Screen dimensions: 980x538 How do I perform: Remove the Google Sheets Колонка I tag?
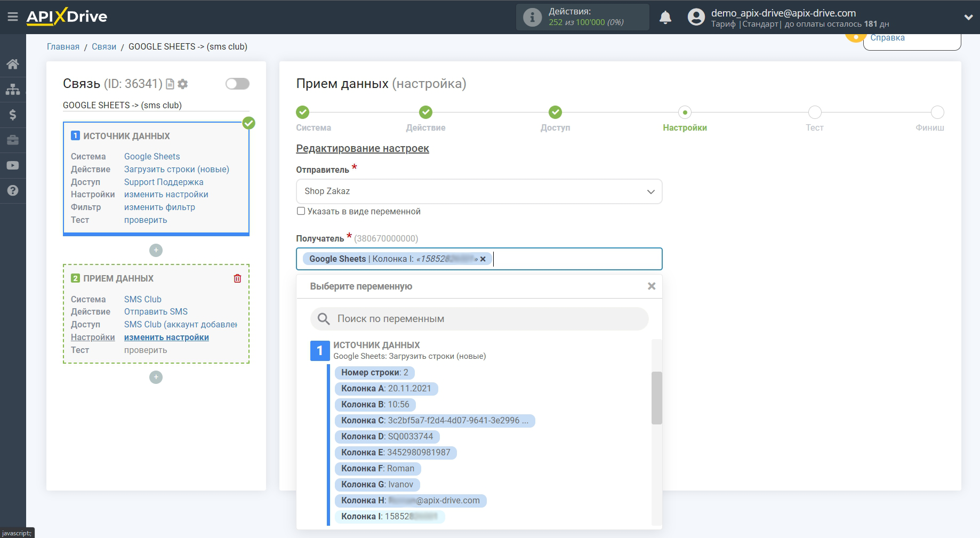click(483, 259)
